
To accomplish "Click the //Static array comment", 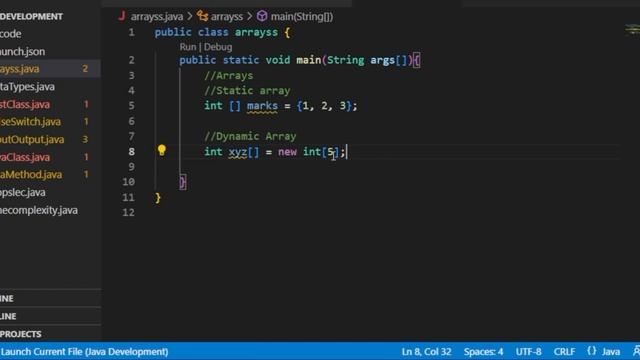I will click(247, 91).
